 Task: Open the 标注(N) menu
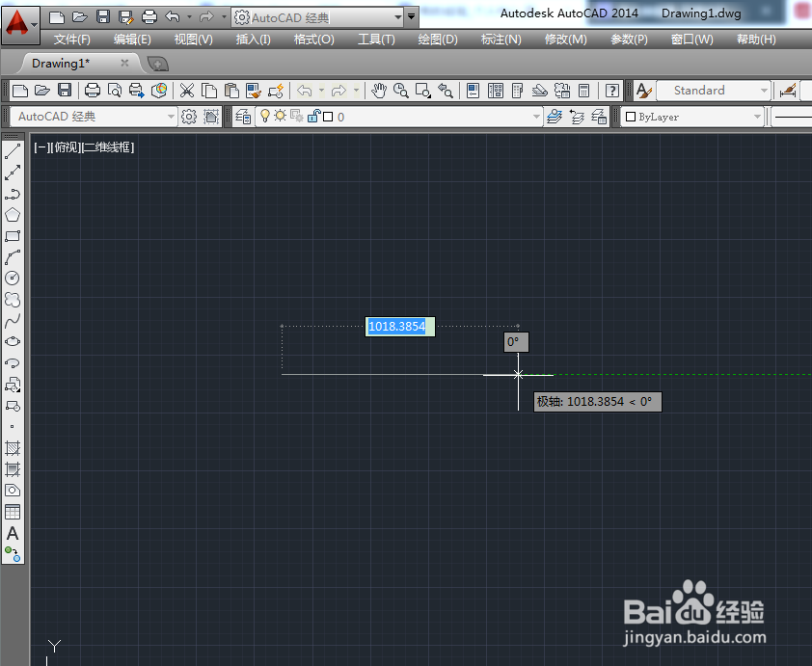pos(501,40)
